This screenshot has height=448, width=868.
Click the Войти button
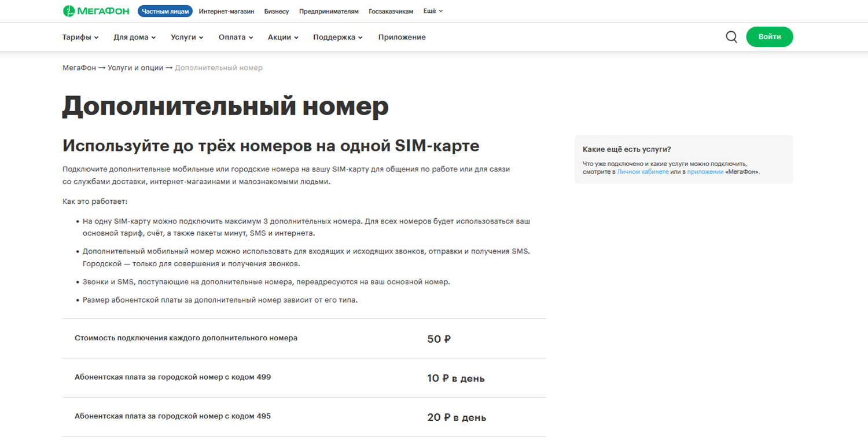coord(770,36)
